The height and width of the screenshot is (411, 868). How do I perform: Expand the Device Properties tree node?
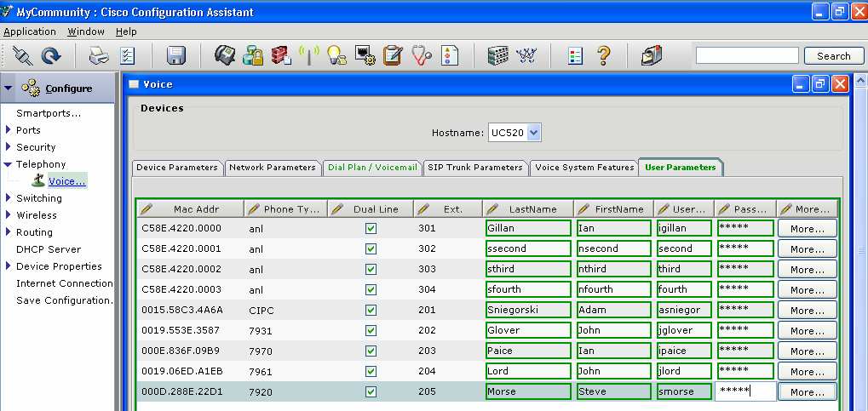[8, 266]
